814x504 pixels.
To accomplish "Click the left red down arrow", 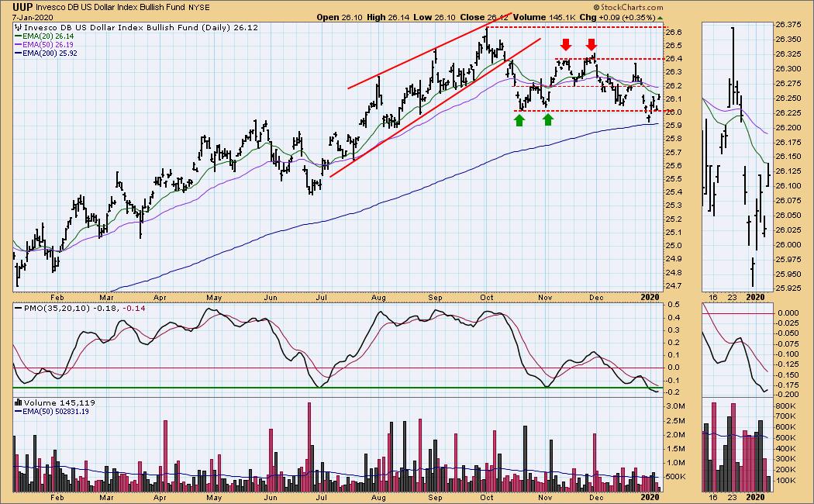I will (567, 44).
